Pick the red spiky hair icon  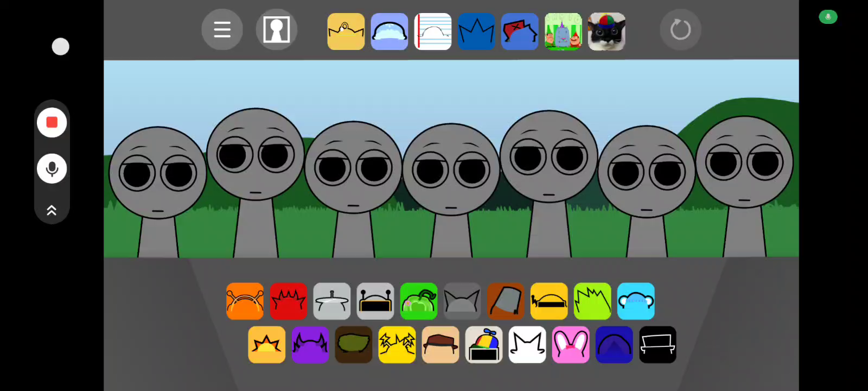pos(288,301)
